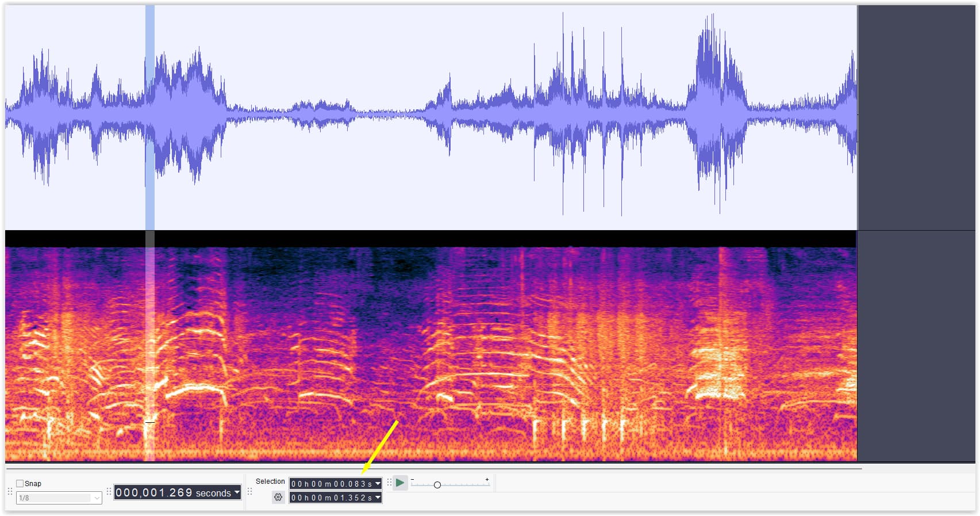Screen dimensions: 980x516
Task: Open the selection end format dropdown arrow
Action: pos(378,498)
